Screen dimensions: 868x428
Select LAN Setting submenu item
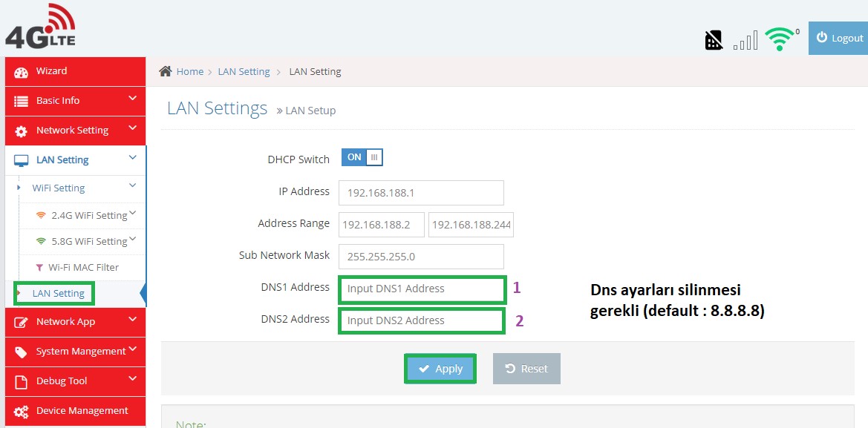point(58,293)
